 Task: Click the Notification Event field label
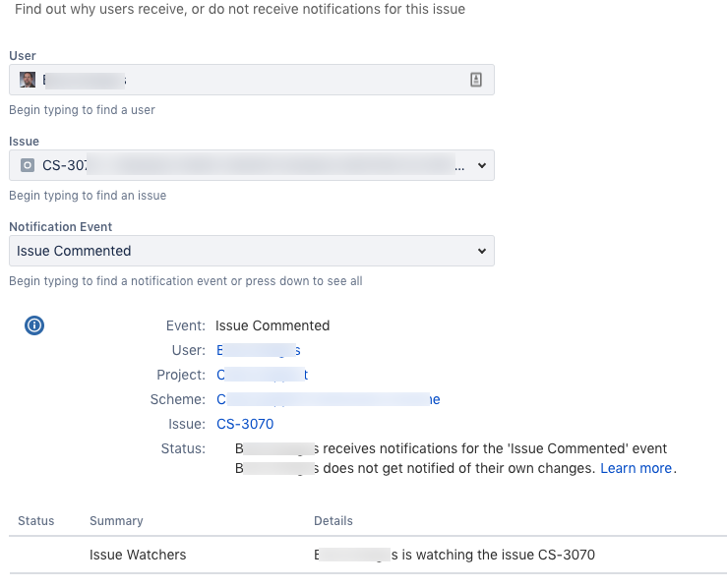coord(61,226)
